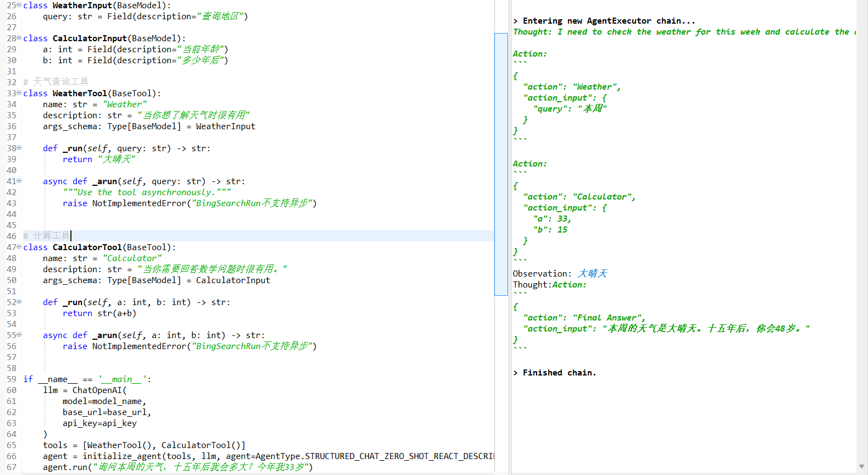Click line number 67 in gutter
Screen dimensions: 868x475
pyautogui.click(x=12, y=467)
